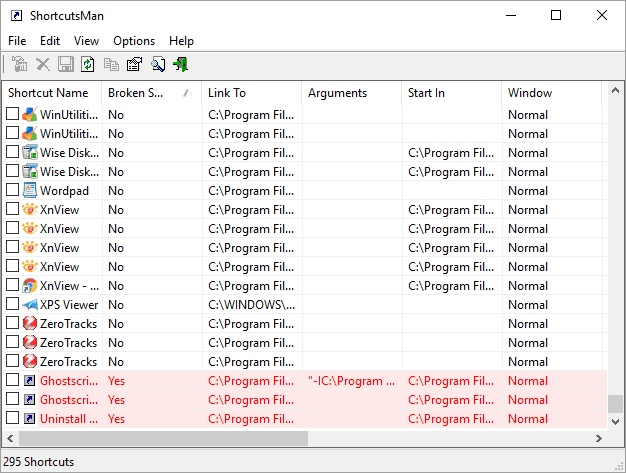
Task: Click the '"-IC:\Program ...' Arguments cell
Action: click(x=351, y=381)
